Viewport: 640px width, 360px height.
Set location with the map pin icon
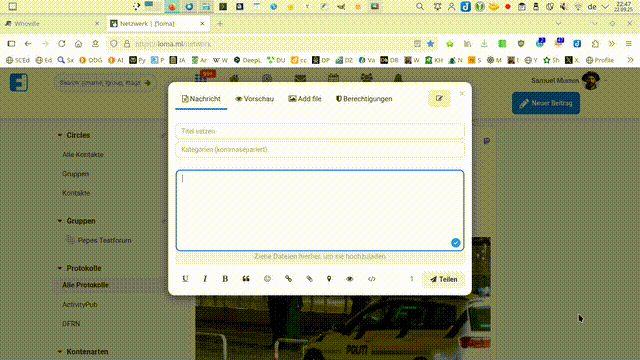click(329, 279)
